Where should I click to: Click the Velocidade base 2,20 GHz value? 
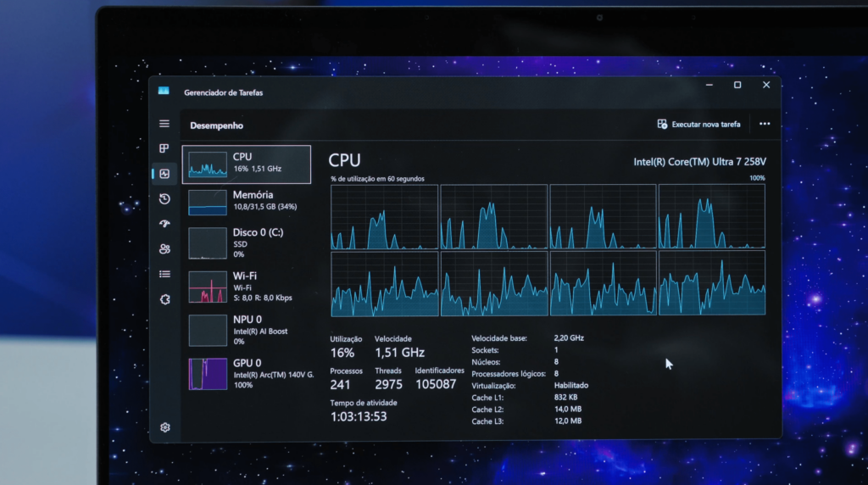tap(569, 337)
